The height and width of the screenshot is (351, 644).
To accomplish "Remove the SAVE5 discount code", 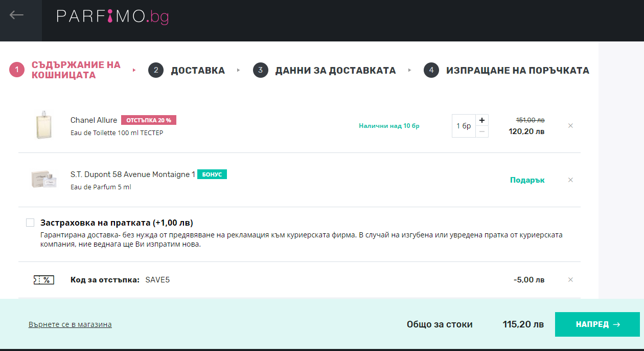I will tap(570, 280).
